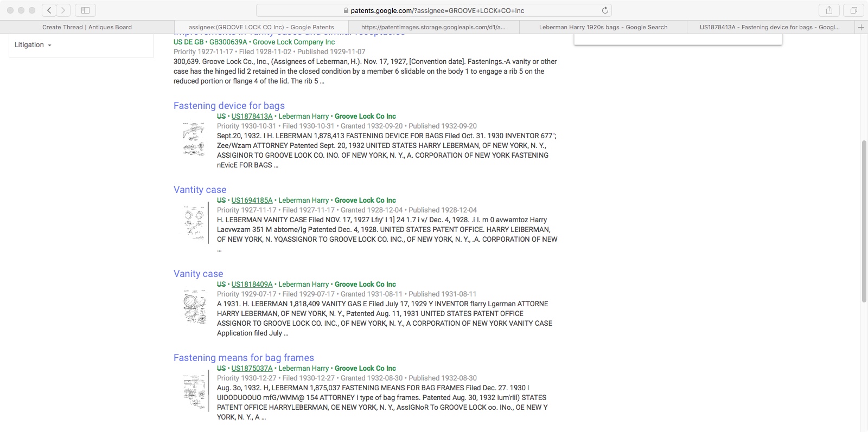This screenshot has width=868, height=432.
Task: Open the US1878413A Fastening device tab
Action: pyautogui.click(x=769, y=27)
